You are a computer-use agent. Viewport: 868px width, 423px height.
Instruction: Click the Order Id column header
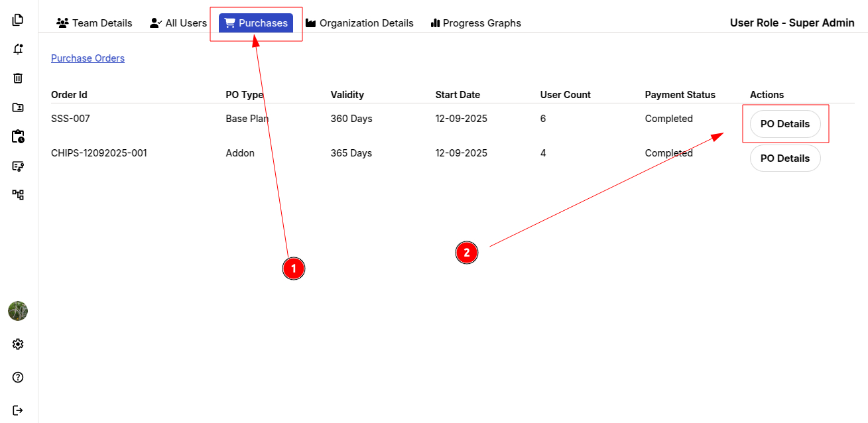69,95
